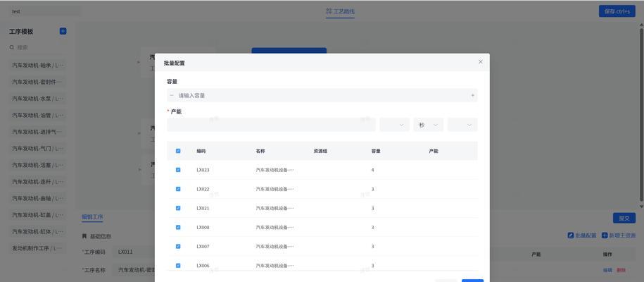Screen dimensions: 644x282
Task: Select template 汽车发动机-气门
Action: (x=38, y=148)
